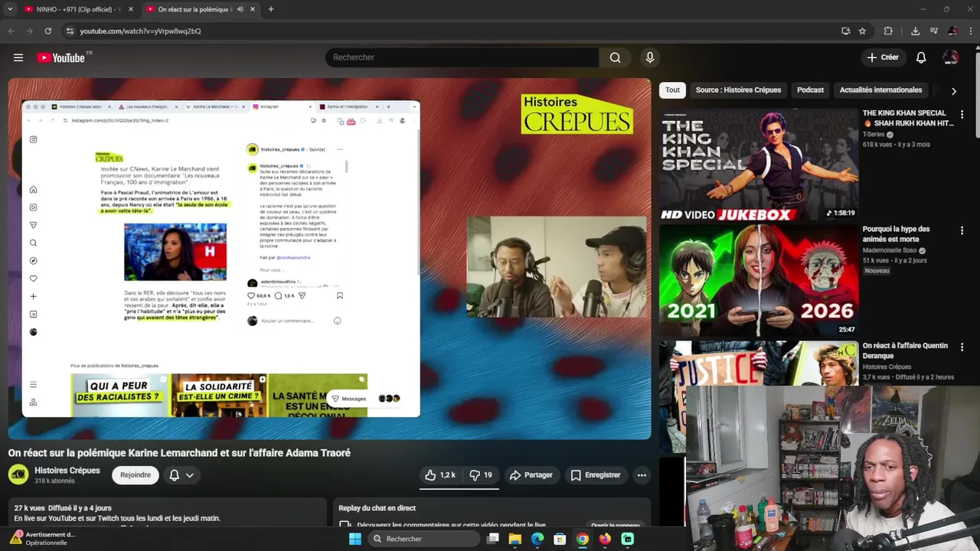Open the green app icon on taskbar
The image size is (980, 551).
pos(628,539)
